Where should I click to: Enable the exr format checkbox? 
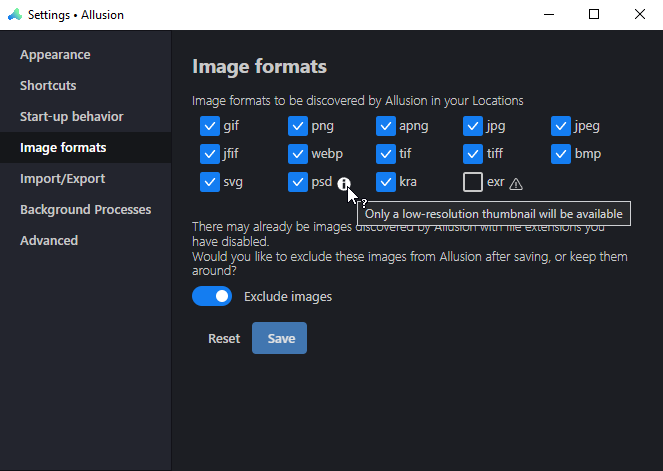[x=473, y=182]
